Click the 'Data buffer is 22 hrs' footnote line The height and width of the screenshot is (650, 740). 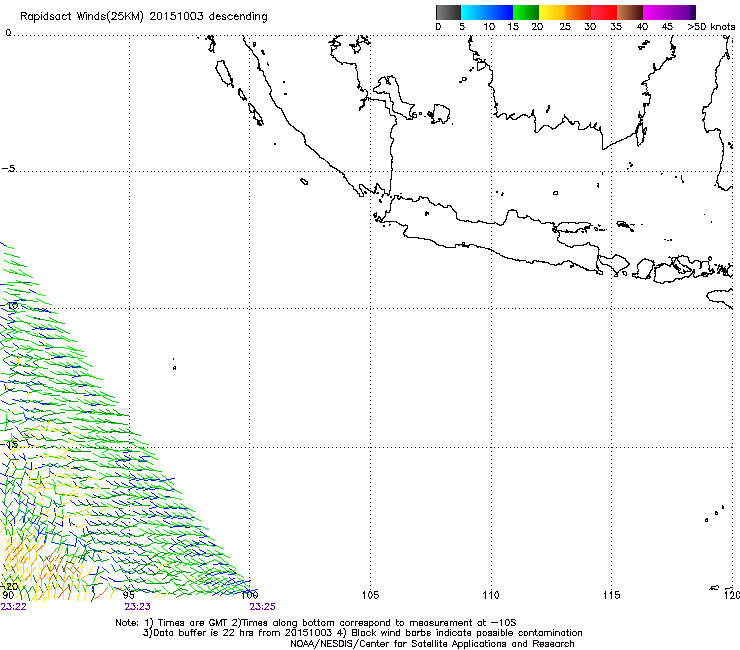point(362,633)
